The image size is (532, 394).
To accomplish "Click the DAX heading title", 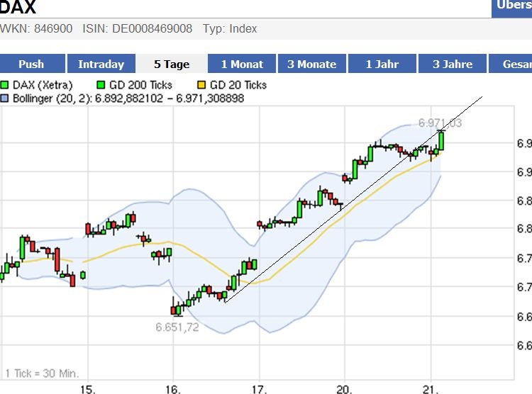I will (x=18, y=8).
